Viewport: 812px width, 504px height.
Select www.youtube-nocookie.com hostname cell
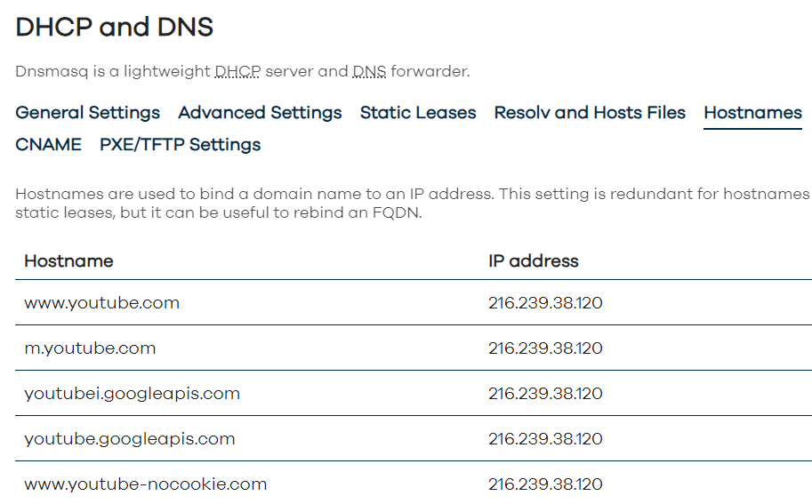[x=146, y=484]
